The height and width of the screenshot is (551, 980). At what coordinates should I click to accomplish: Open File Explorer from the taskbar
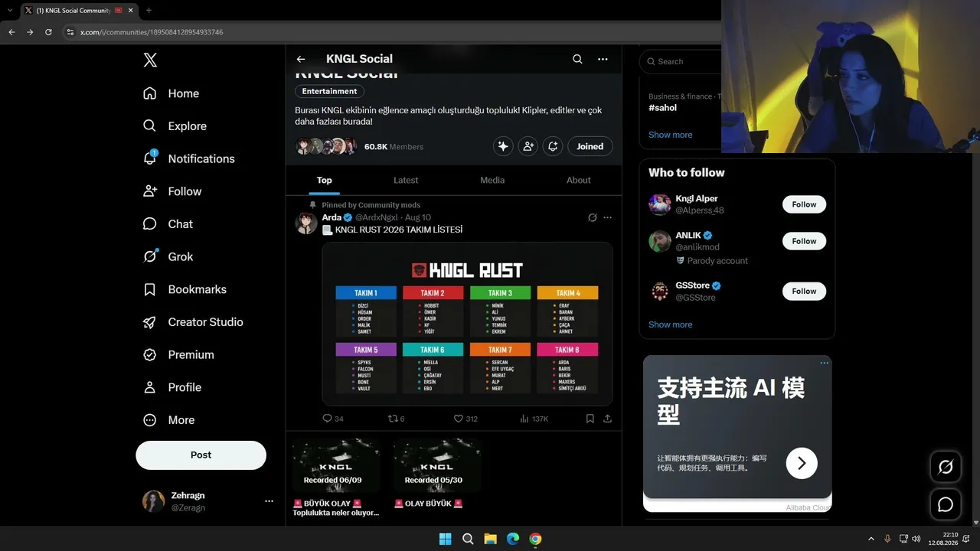(x=490, y=539)
